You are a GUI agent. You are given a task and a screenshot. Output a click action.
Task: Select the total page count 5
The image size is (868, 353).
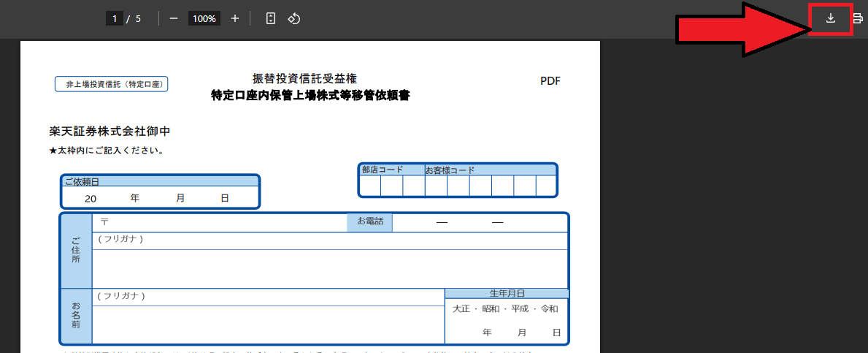pos(138,19)
